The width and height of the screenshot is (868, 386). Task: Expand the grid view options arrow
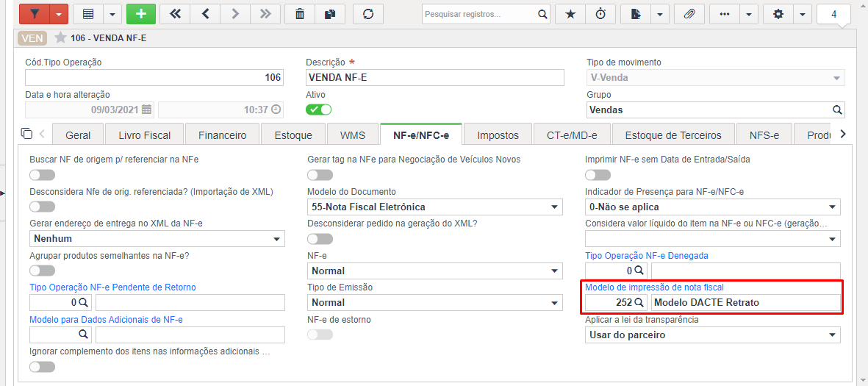(x=112, y=14)
